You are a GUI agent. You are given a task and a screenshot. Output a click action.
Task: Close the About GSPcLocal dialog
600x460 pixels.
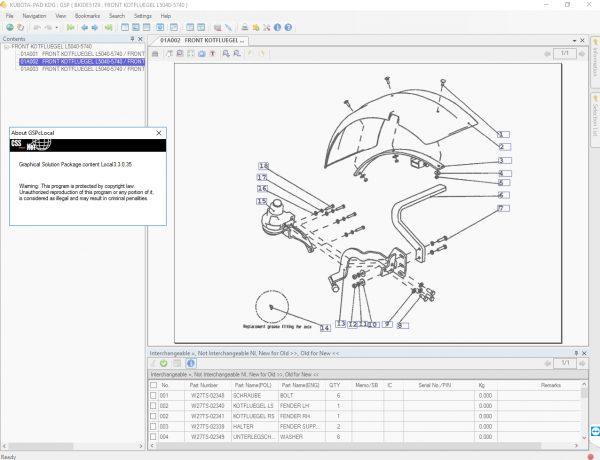tap(159, 133)
